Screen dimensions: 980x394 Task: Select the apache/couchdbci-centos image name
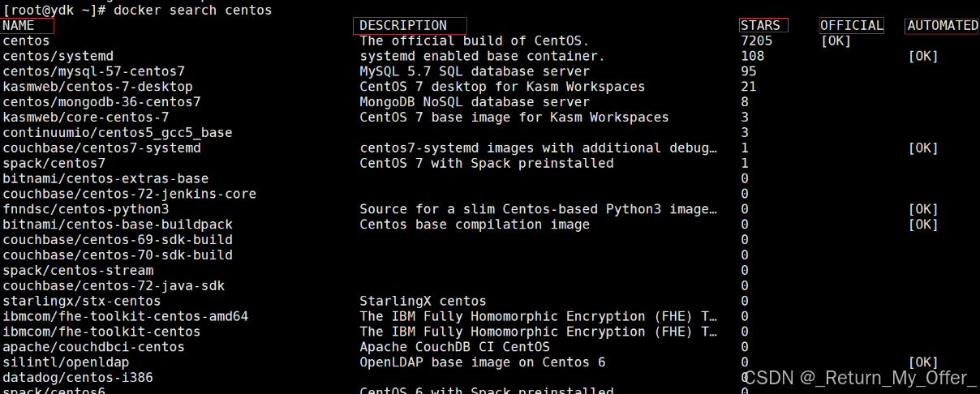pyautogui.click(x=93, y=347)
